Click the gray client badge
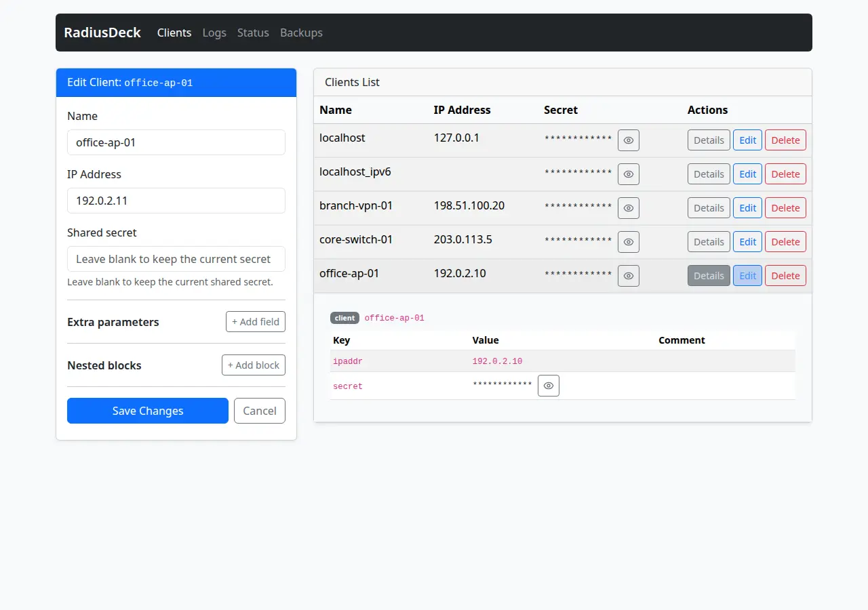Image resolution: width=868 pixels, height=610 pixels. click(x=344, y=318)
